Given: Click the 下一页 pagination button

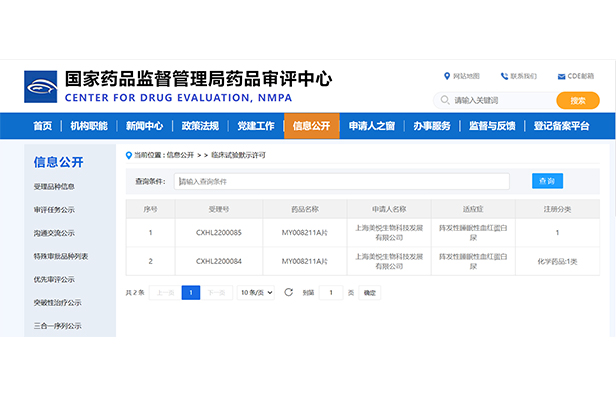Looking at the screenshot, I should [216, 293].
